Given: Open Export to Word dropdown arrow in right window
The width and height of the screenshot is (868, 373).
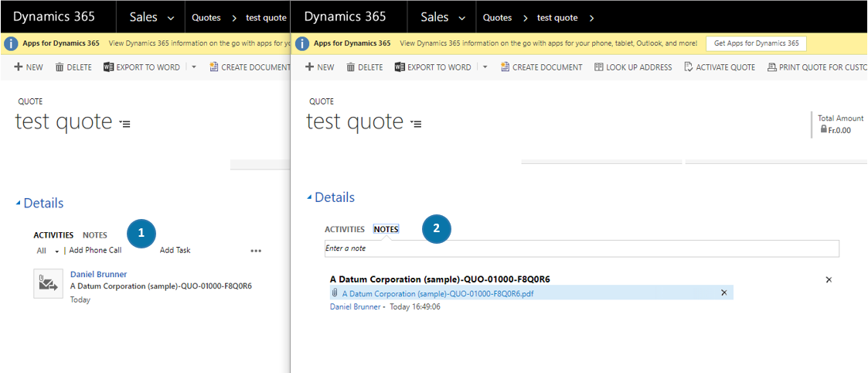Looking at the screenshot, I should [485, 67].
